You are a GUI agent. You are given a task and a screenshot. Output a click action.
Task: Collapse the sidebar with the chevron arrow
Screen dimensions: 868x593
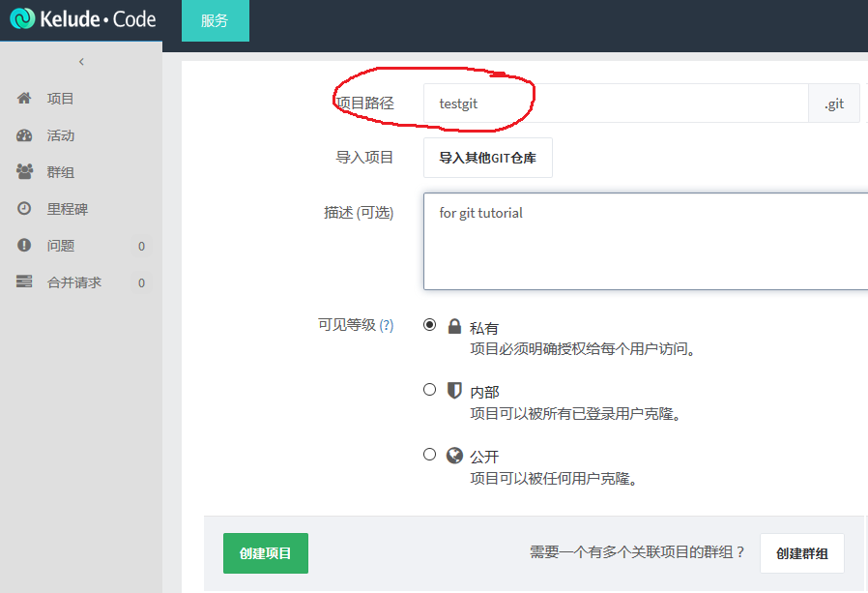(x=81, y=62)
